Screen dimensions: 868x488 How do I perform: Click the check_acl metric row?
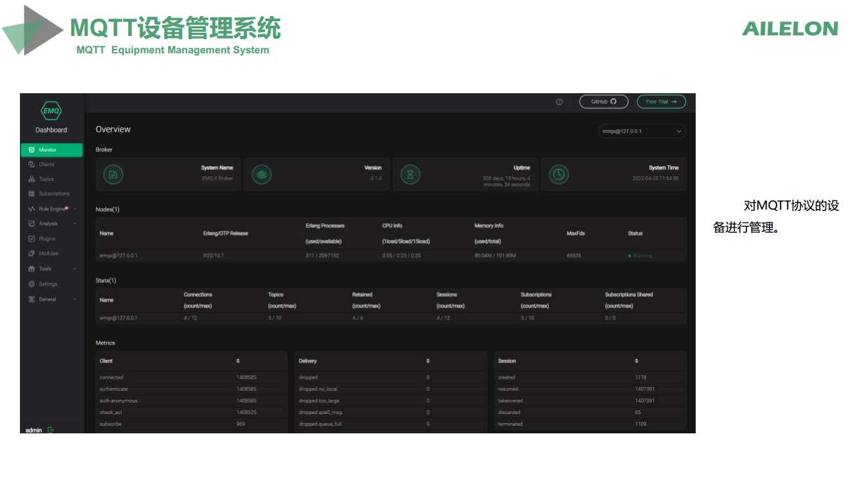pyautogui.click(x=191, y=412)
